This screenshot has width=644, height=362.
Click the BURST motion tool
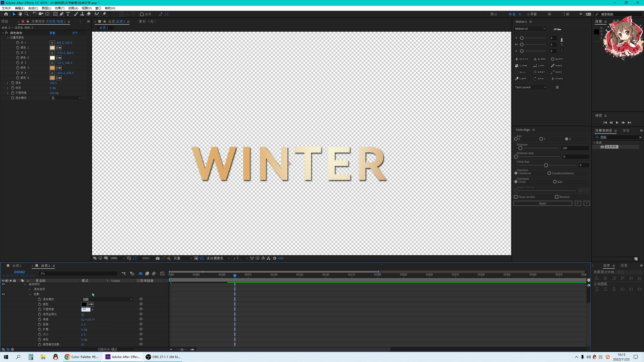coord(557,59)
